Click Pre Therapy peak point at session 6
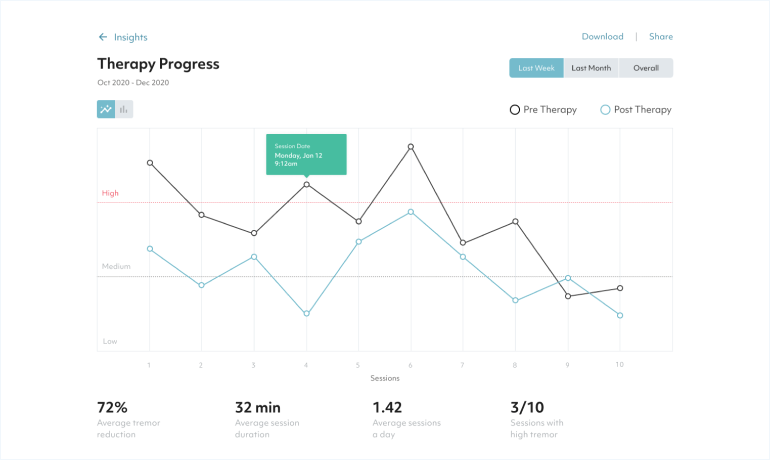Image resolution: width=770 pixels, height=460 pixels. (x=411, y=147)
